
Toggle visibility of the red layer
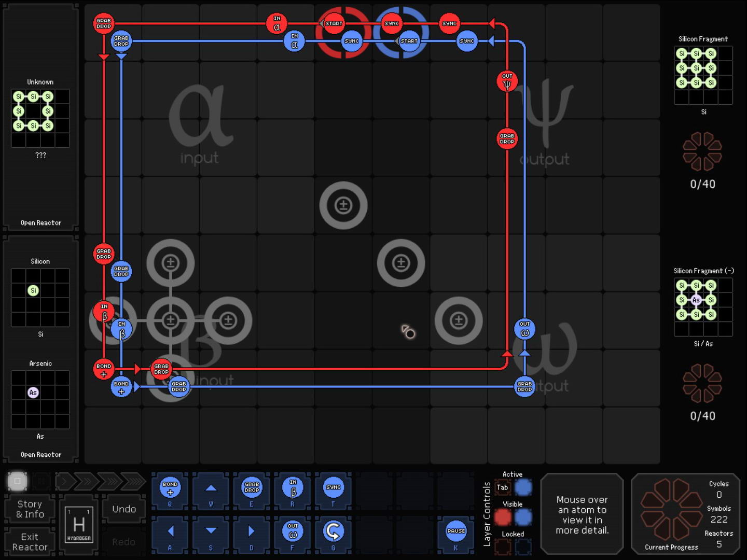502,517
